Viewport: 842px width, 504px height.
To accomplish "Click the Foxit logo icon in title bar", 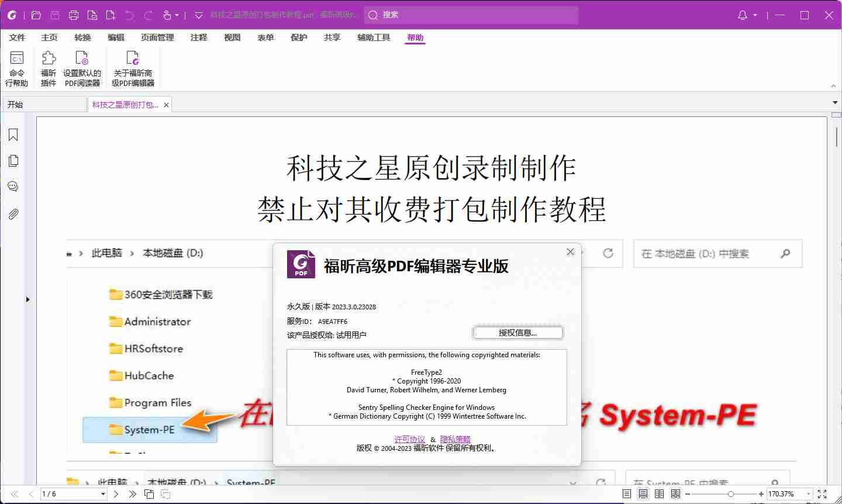I will (12, 15).
